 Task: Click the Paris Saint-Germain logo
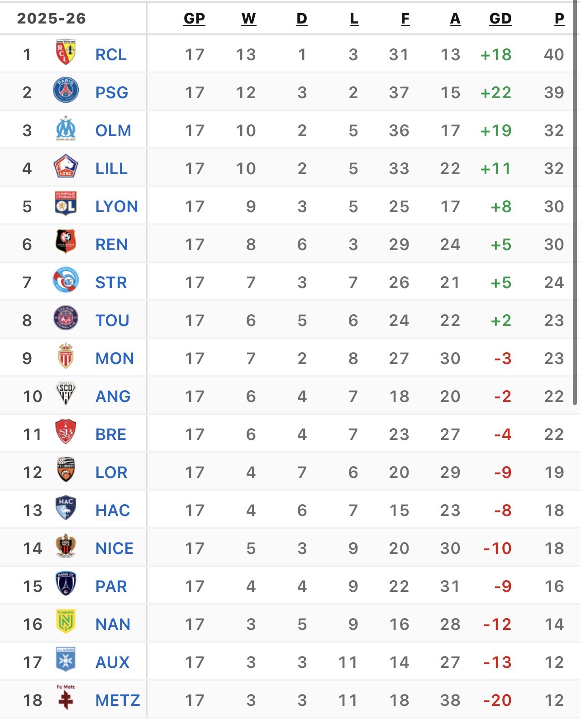click(x=66, y=90)
